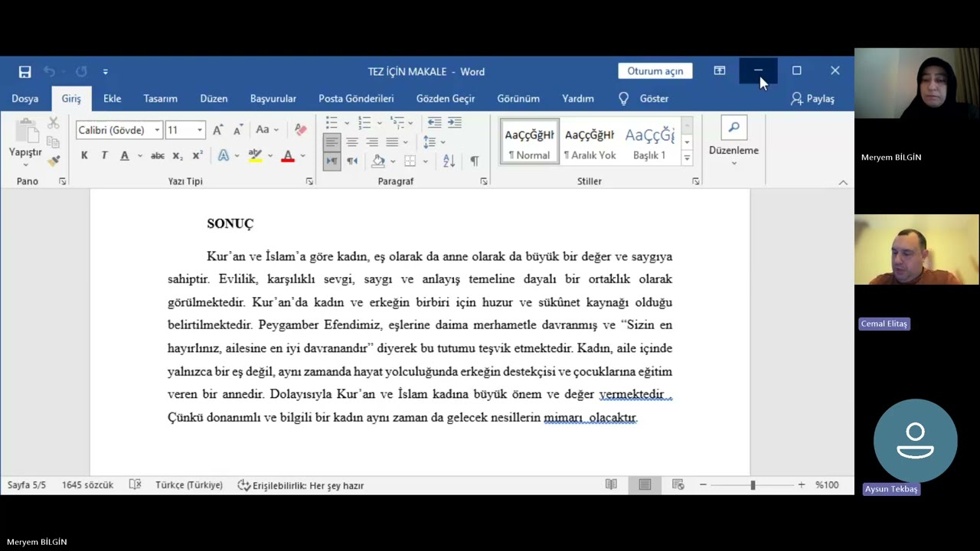Open the Göster lightbulb search
This screenshot has height=551, width=980.
coord(644,99)
